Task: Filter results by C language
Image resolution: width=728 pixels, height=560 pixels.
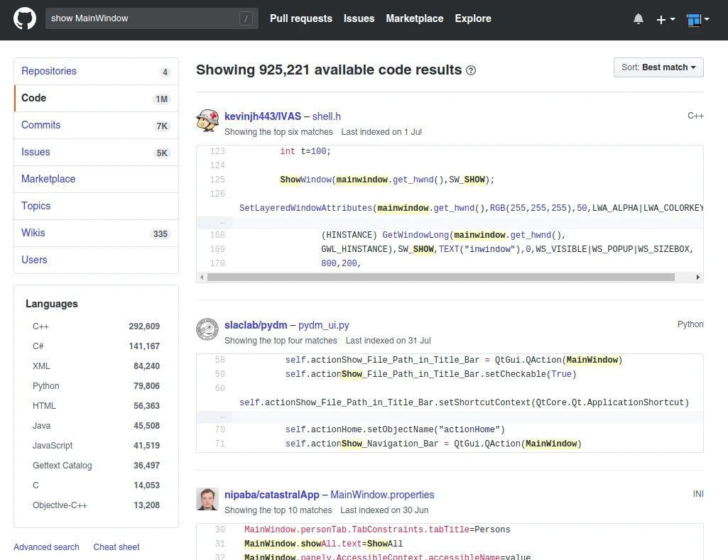Action: 96,485
